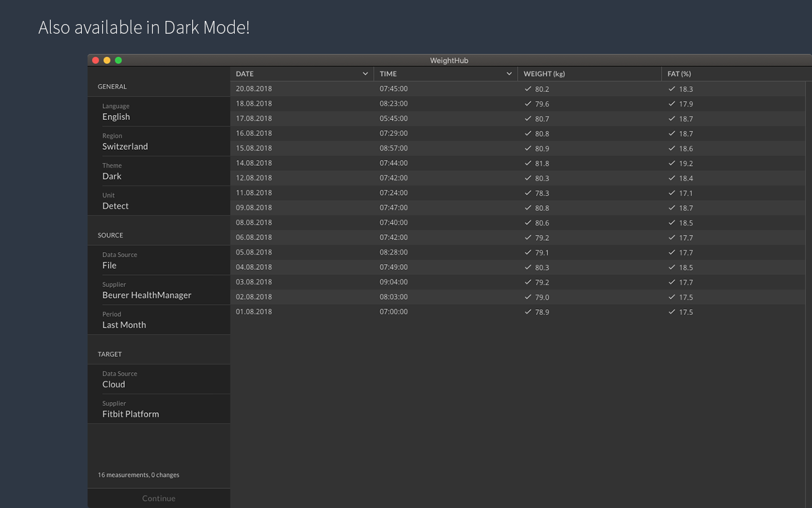Change the Theme setting from Dark
This screenshot has width=812, height=508.
coord(159,171)
